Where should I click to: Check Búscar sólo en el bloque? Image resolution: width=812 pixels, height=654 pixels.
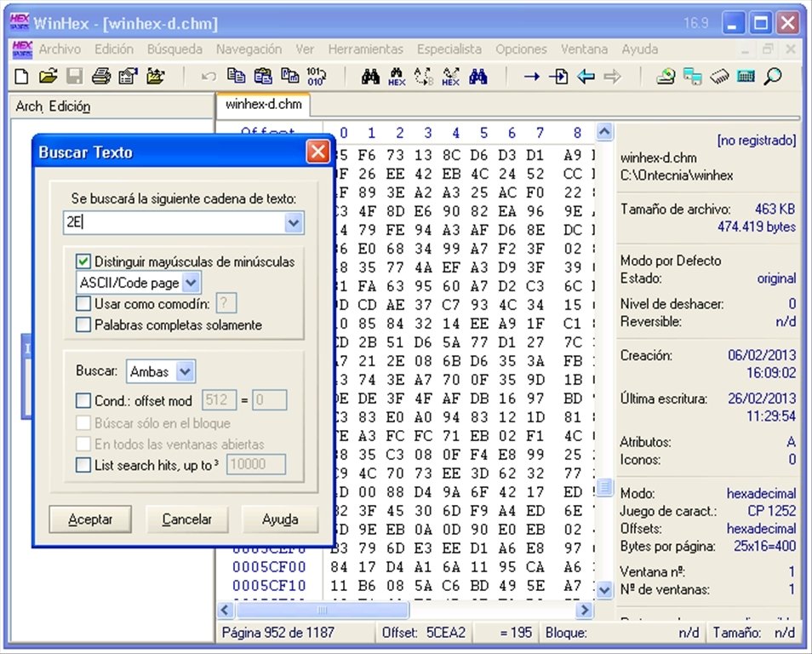[83, 422]
